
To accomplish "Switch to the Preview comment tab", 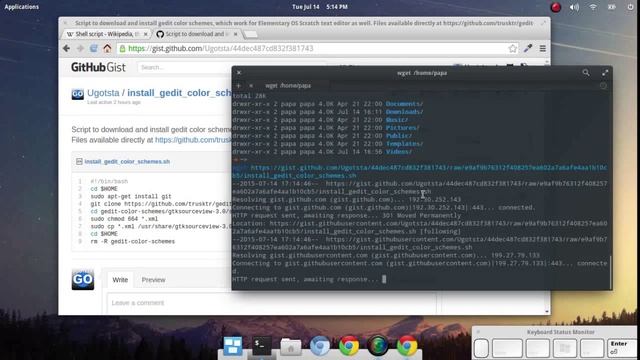I will (x=153, y=280).
